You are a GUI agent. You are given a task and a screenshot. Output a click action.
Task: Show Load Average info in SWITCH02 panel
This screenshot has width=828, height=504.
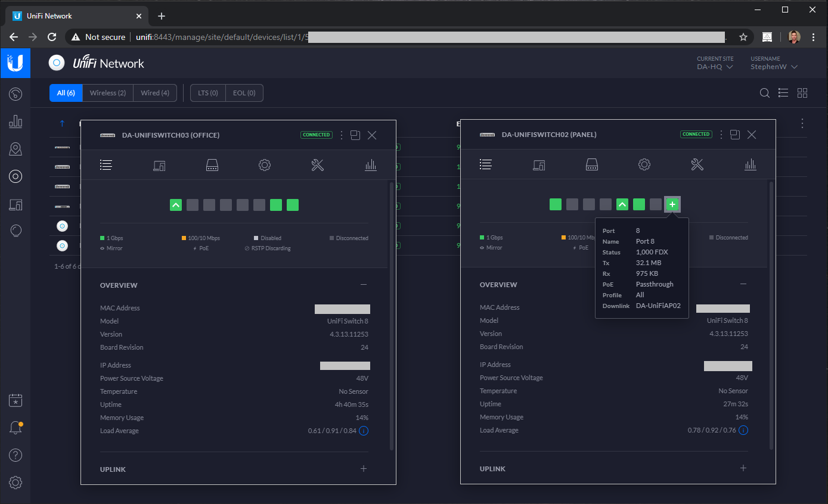point(743,430)
